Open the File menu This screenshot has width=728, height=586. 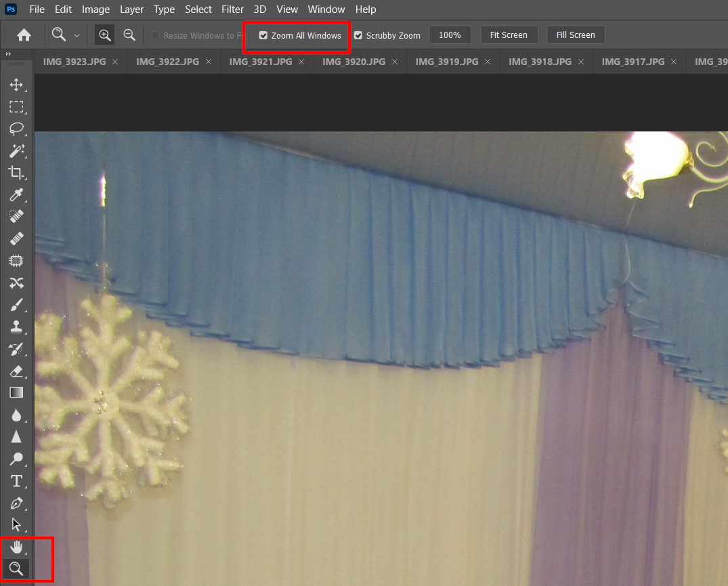tap(37, 9)
